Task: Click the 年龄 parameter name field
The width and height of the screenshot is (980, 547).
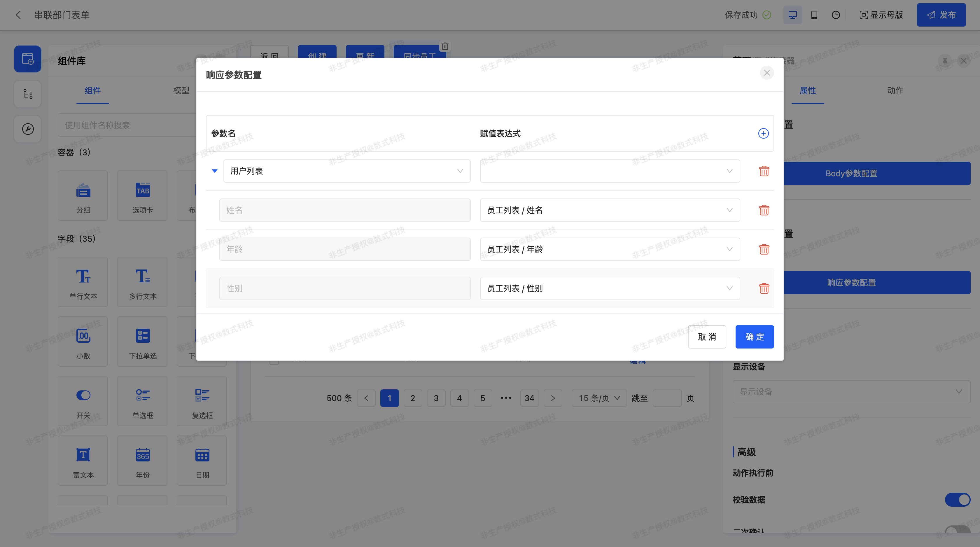Action: click(345, 249)
